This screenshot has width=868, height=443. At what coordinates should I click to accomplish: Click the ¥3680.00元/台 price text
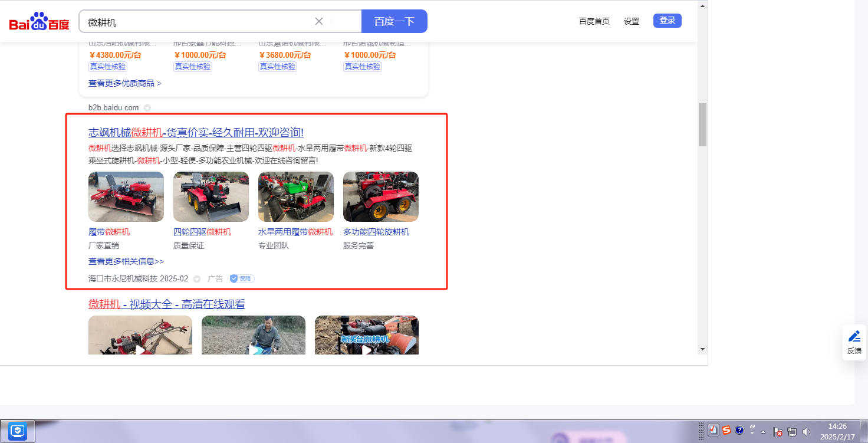click(285, 55)
